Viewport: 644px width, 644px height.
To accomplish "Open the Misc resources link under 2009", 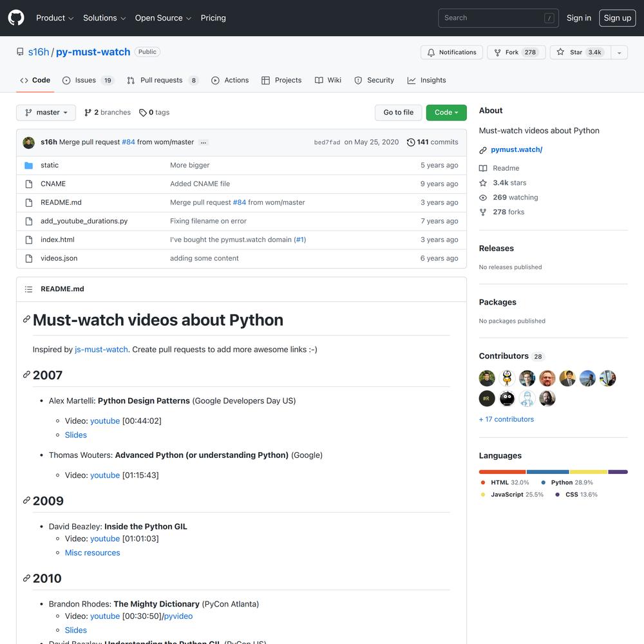I will pyautogui.click(x=92, y=553).
